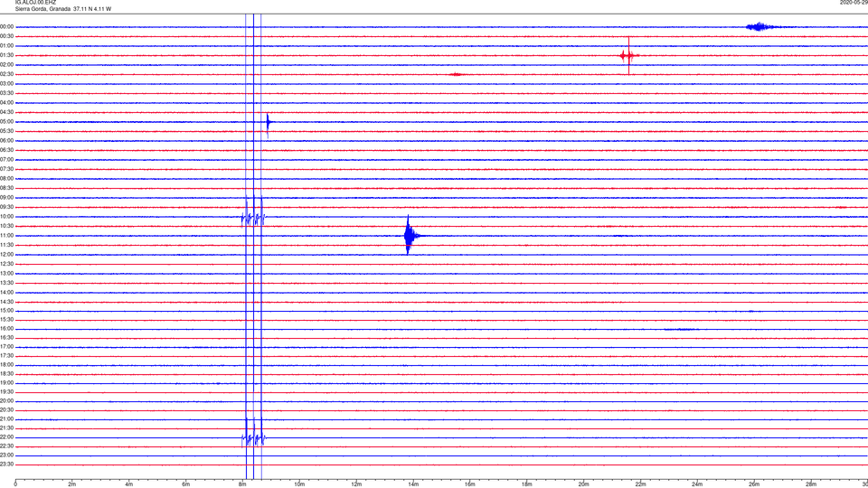
Task: Click the calibration pulses on the 10:00 trace
Action: coord(253,217)
